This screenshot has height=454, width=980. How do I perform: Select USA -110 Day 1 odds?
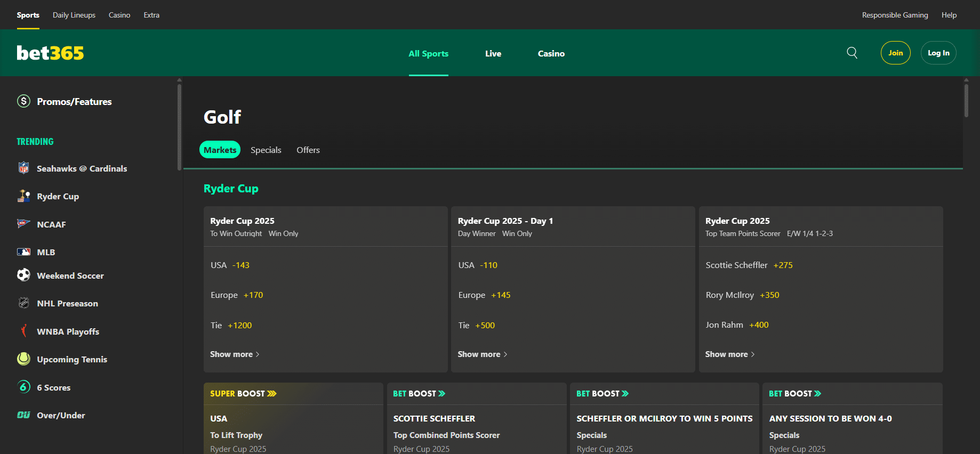tap(478, 265)
